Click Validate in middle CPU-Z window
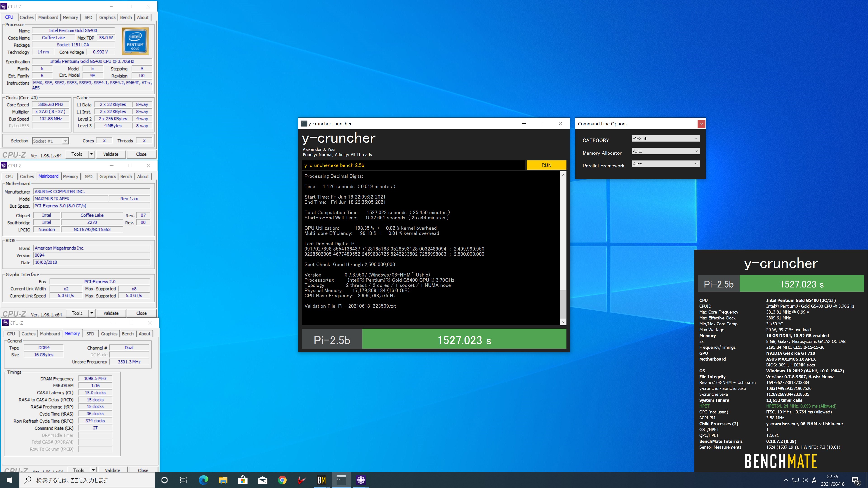Viewport: 868px width, 488px height. pos(111,313)
